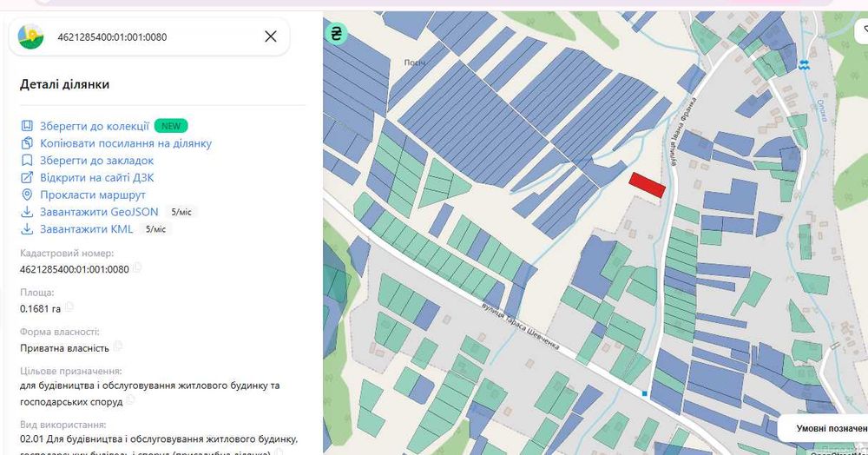Bookmark parcel using 'Зберегти до закладок'

click(96, 161)
